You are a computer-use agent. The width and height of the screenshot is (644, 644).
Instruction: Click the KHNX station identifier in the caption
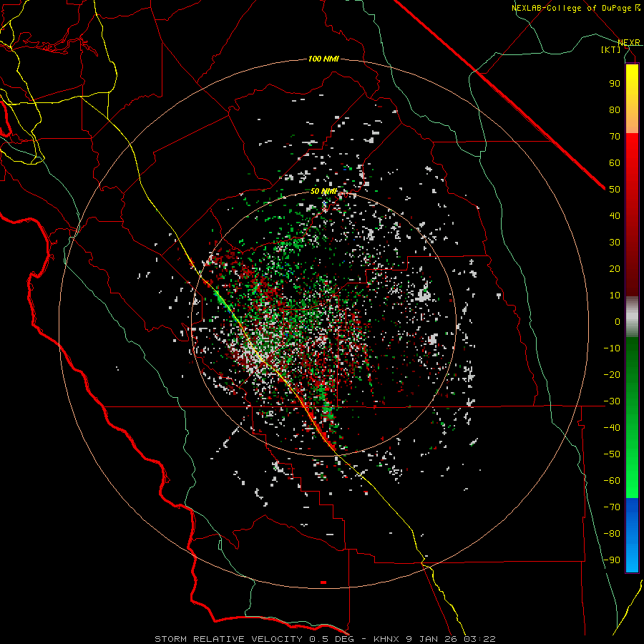click(386, 639)
